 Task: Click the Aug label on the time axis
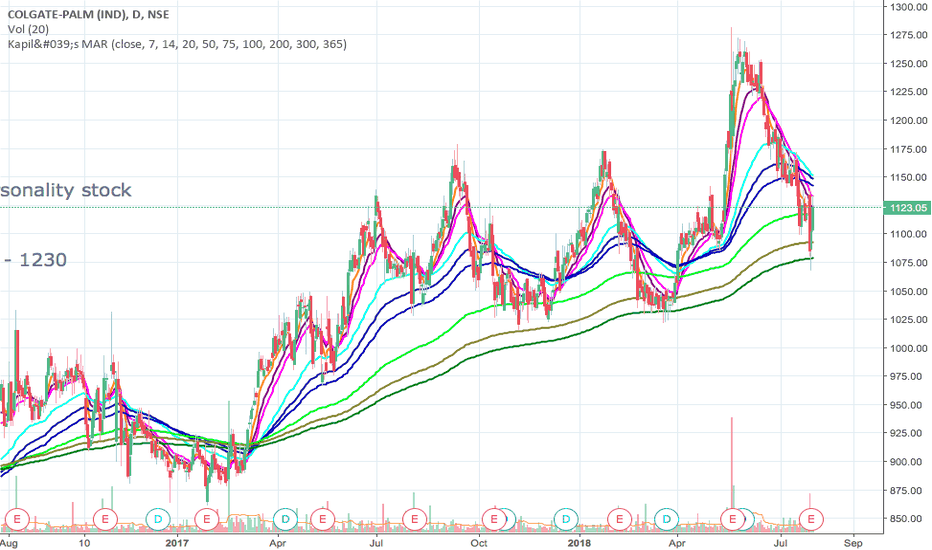point(8,543)
